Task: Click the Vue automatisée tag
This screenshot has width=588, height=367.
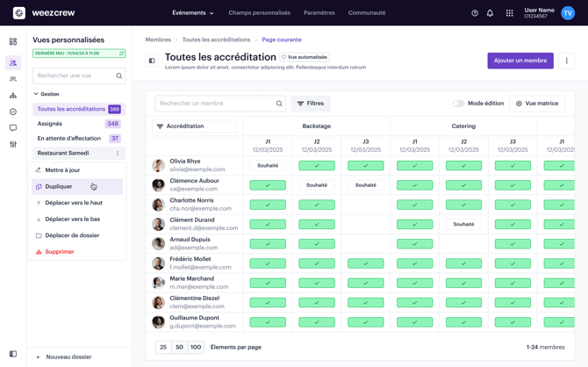Action: (x=305, y=57)
